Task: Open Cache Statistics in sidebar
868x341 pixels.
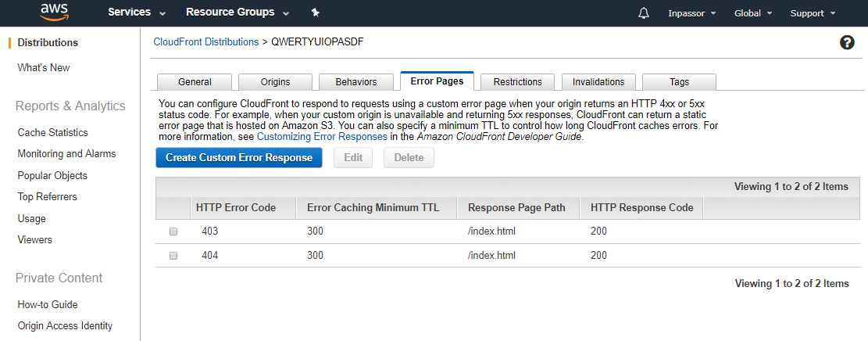Action: coord(53,133)
